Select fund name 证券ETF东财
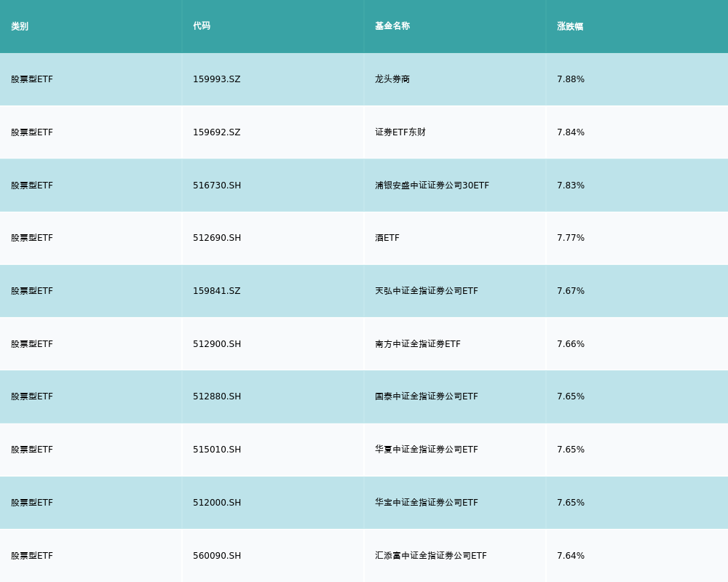This screenshot has width=728, height=582. pos(400,132)
